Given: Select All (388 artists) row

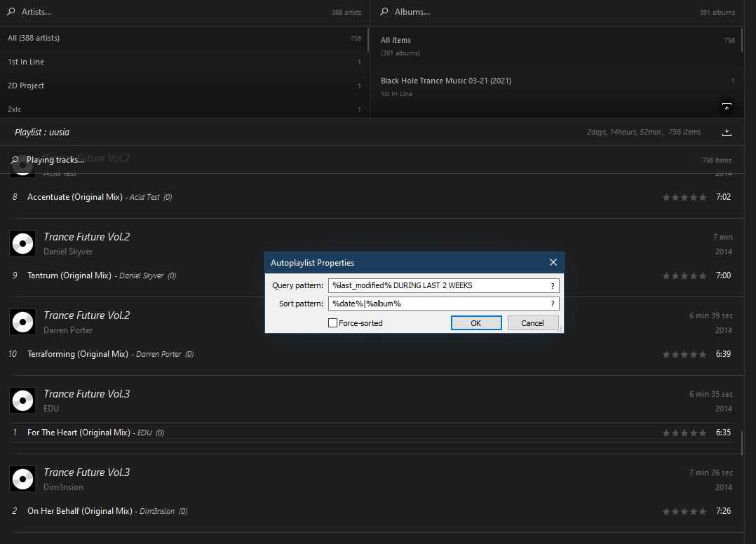Looking at the screenshot, I should coord(184,38).
